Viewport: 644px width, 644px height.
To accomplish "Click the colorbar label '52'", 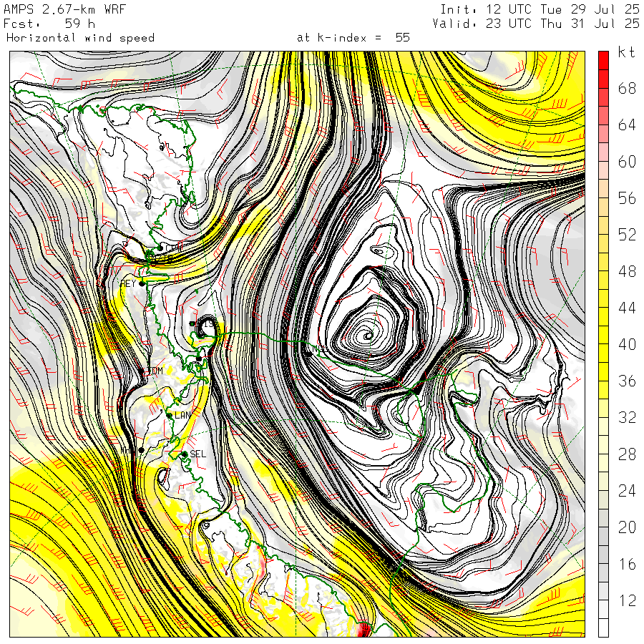I will [627, 235].
